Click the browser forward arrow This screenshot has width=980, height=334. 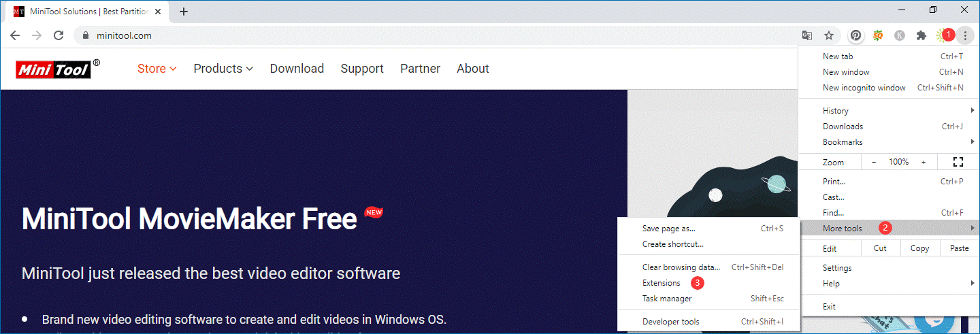coord(36,35)
